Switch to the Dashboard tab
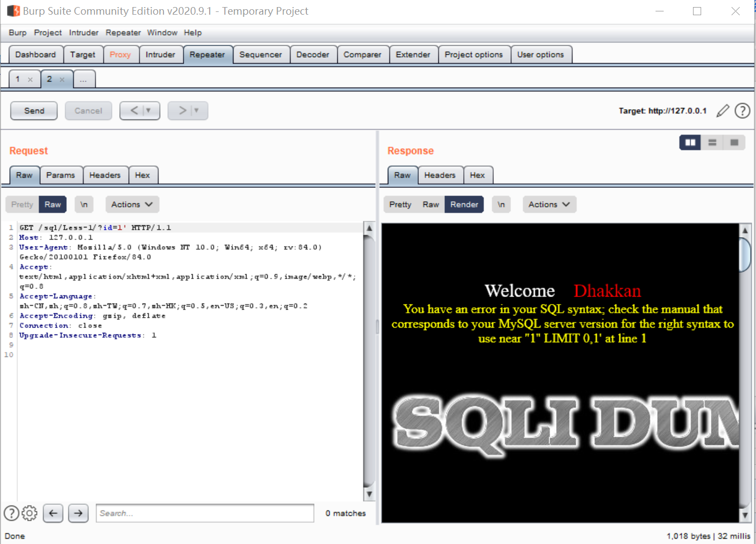This screenshot has height=544, width=756. pyautogui.click(x=36, y=55)
